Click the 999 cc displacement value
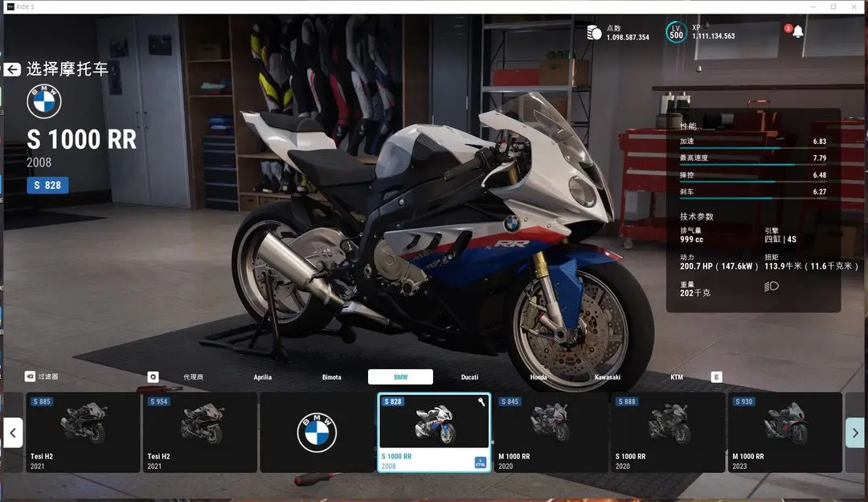This screenshot has width=868, height=502. point(691,240)
